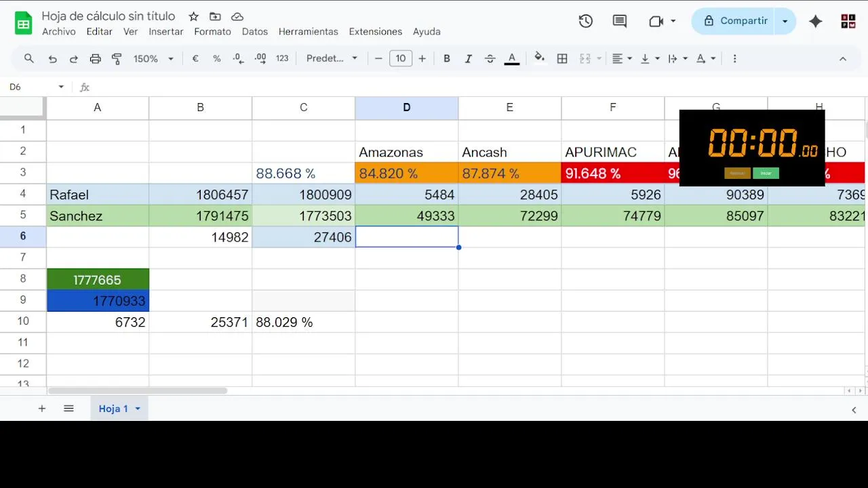Open Hoja 1 tab options arrow
Viewport: 868px width, 488px height.
tap(138, 409)
